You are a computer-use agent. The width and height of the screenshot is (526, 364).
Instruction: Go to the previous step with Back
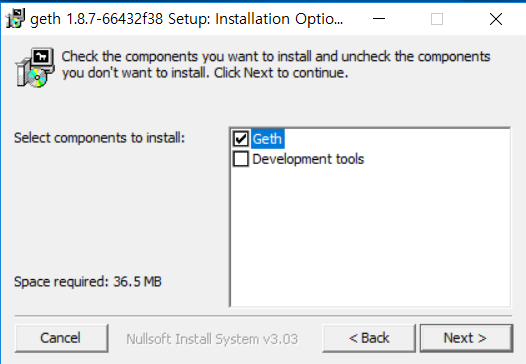(369, 338)
